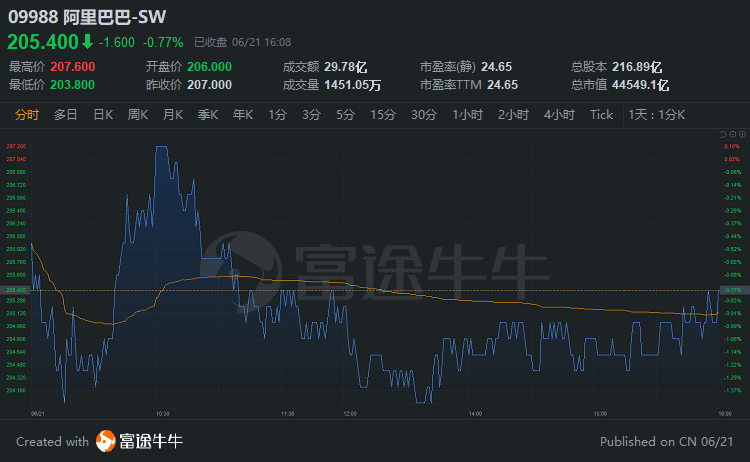Click the 12:00 time axis label

(x=350, y=414)
